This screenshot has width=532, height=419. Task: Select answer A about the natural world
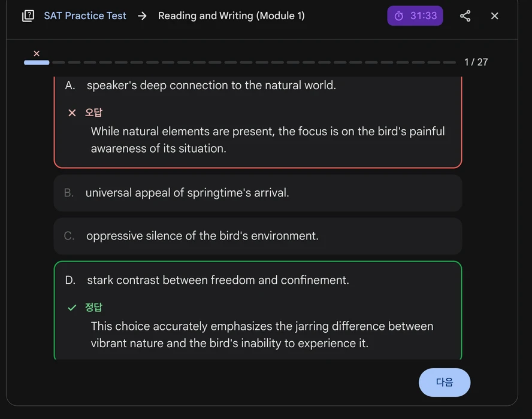pos(211,86)
